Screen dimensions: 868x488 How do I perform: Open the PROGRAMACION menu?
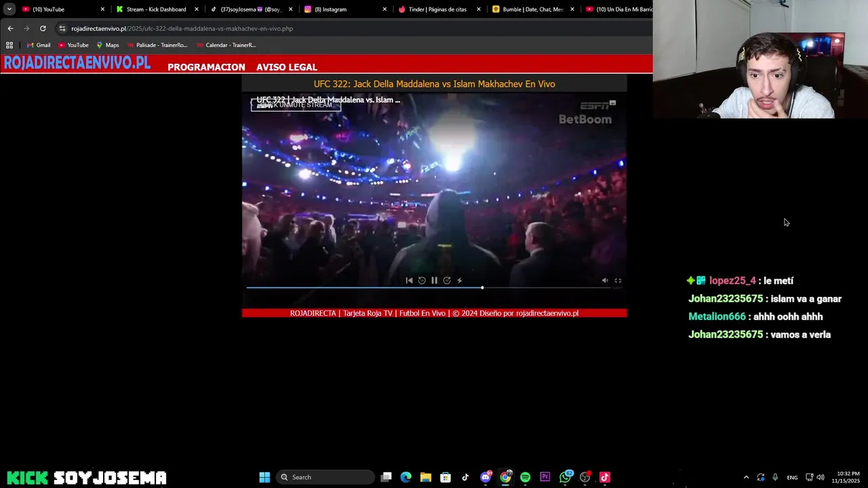pos(206,67)
